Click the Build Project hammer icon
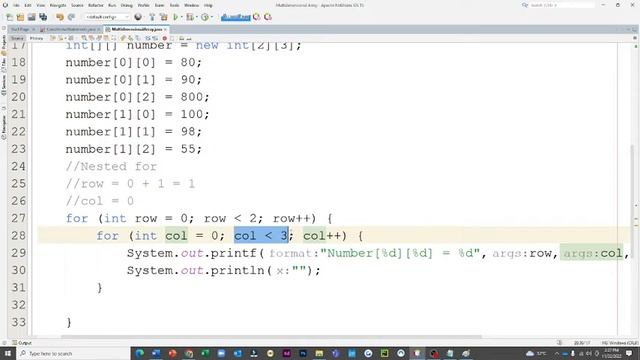This screenshot has width=640, height=360. pos(152,17)
